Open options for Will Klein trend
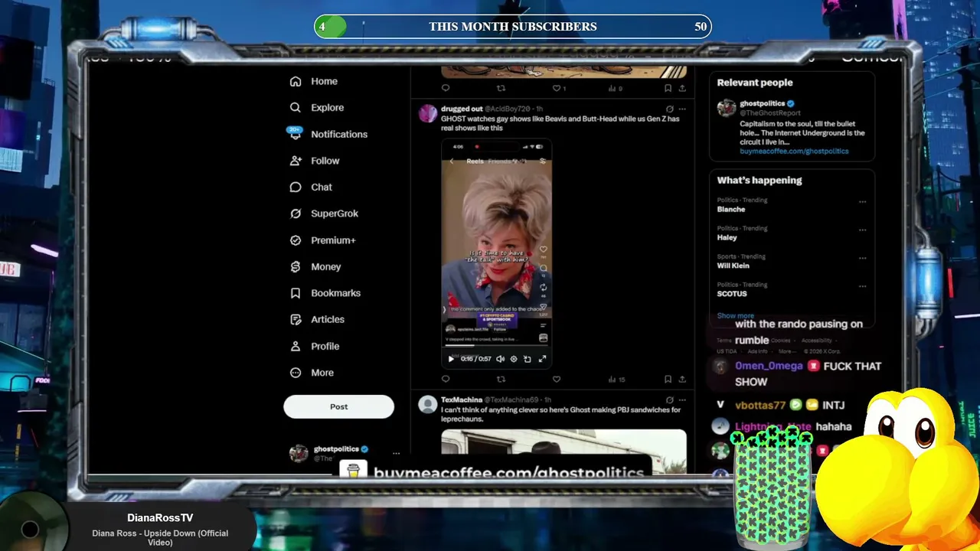The height and width of the screenshot is (551, 980). click(x=862, y=259)
